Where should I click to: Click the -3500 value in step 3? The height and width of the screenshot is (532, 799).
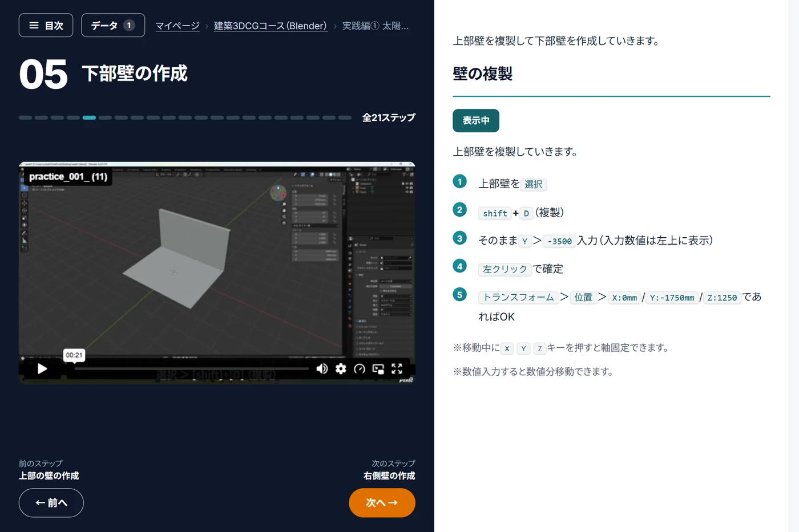click(559, 241)
